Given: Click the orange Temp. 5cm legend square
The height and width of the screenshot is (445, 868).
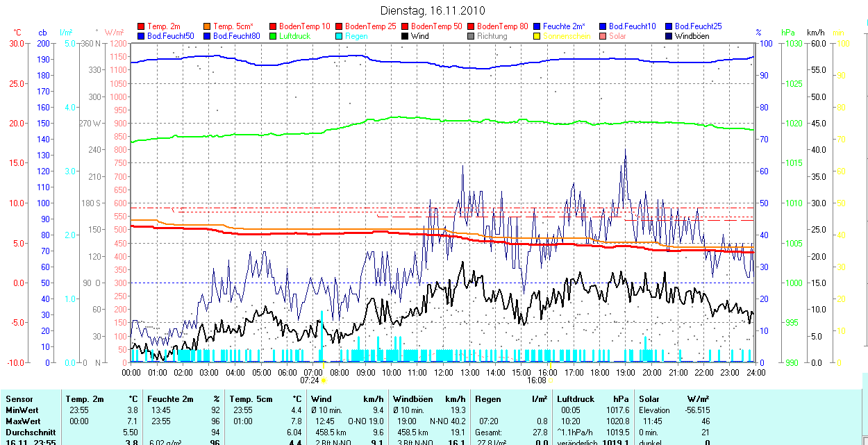Looking at the screenshot, I should (208, 26).
